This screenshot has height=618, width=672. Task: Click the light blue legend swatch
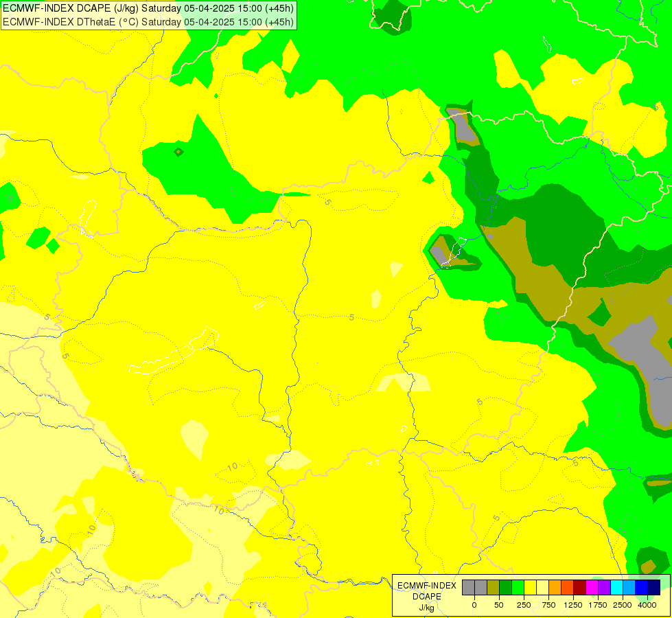point(629,588)
